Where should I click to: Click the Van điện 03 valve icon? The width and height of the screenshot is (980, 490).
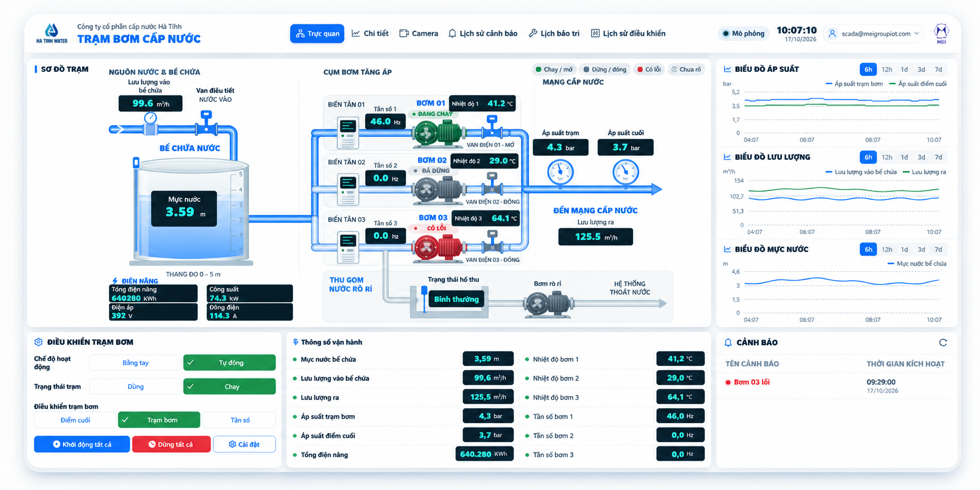tap(492, 241)
